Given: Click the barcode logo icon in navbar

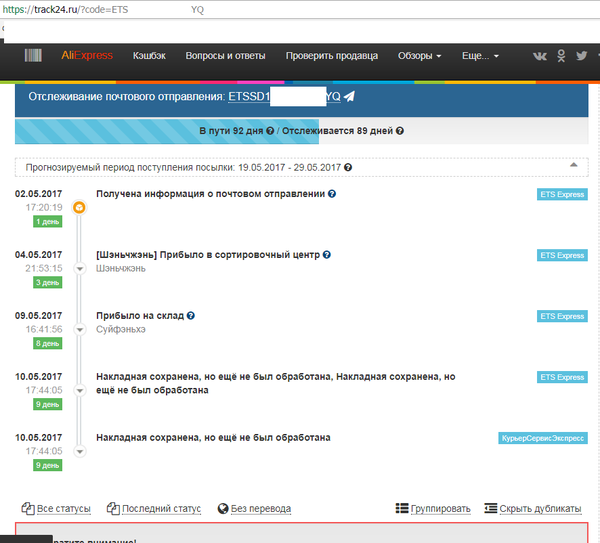Looking at the screenshot, I should coord(33,56).
